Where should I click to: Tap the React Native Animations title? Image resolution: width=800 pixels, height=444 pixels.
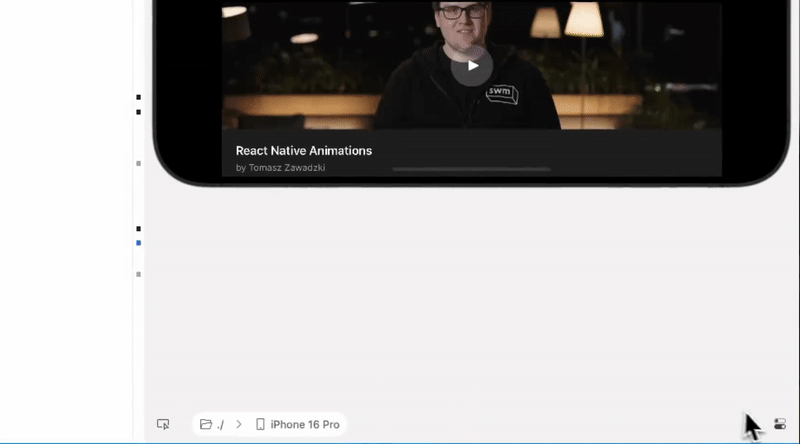tap(303, 150)
